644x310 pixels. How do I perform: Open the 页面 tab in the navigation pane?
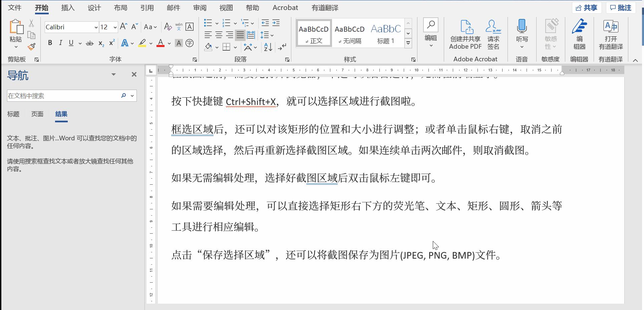(x=37, y=114)
